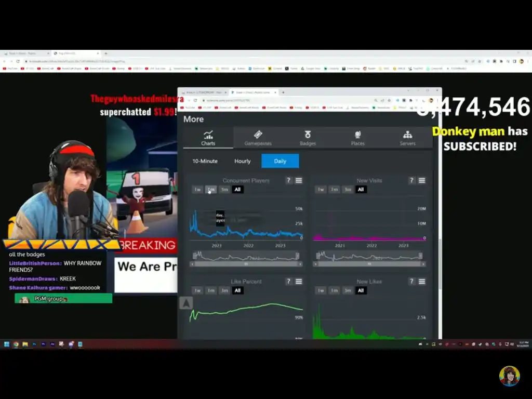Screen dimensions: 532x399
Task: Reload the page in front browser window
Action: [195, 100]
